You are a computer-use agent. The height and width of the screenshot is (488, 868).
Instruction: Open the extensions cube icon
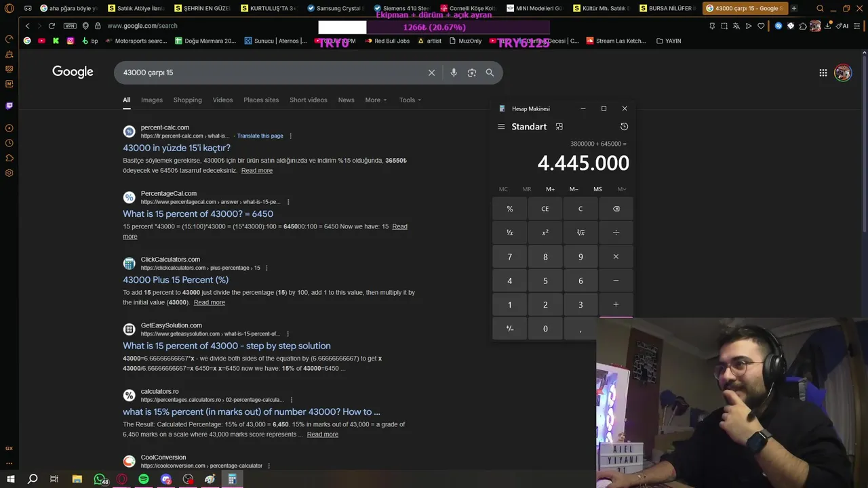803,26
